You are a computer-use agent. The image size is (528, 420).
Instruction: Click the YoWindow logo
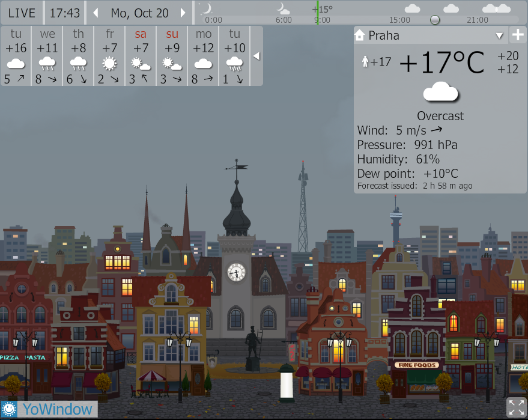coord(49,410)
